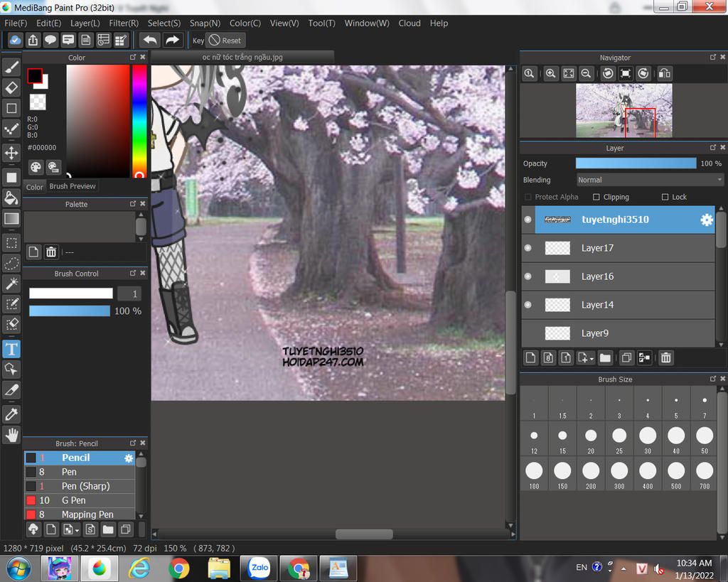This screenshot has height=582, width=728.
Task: Zoom in using Navigator magnifier plus
Action: (x=551, y=73)
